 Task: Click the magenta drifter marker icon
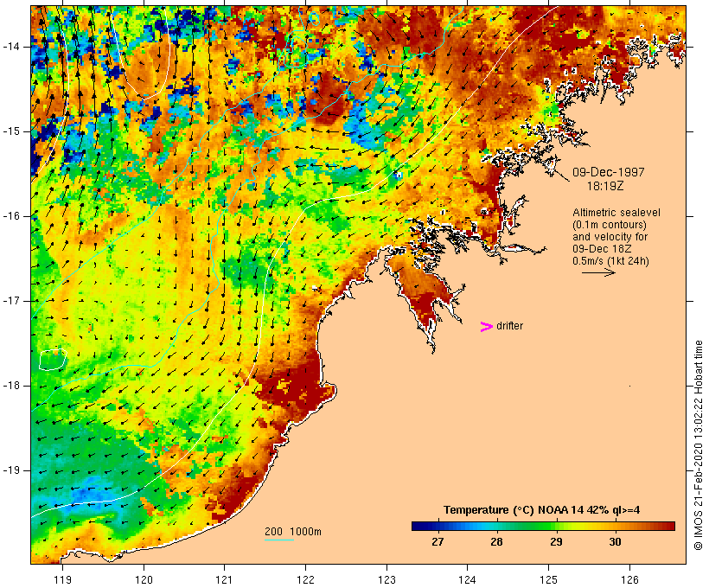pyautogui.click(x=486, y=327)
